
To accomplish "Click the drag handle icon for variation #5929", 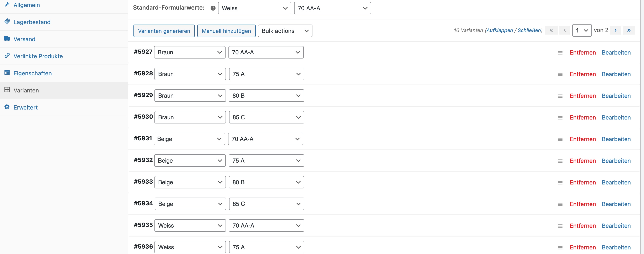I will click(x=560, y=96).
